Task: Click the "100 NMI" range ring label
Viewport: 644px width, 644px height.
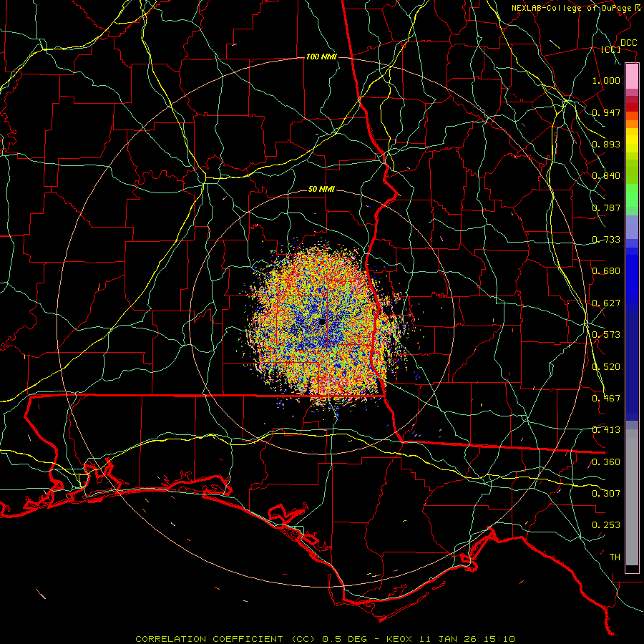Action: click(x=321, y=57)
